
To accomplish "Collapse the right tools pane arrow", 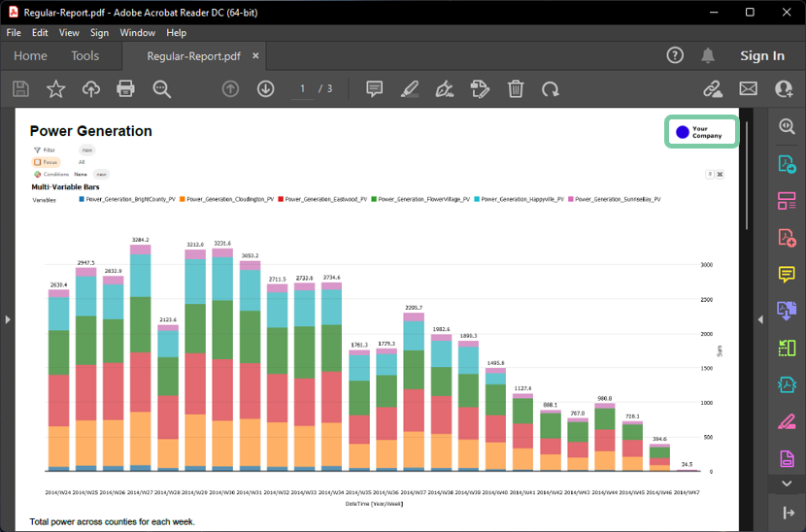I will click(760, 318).
